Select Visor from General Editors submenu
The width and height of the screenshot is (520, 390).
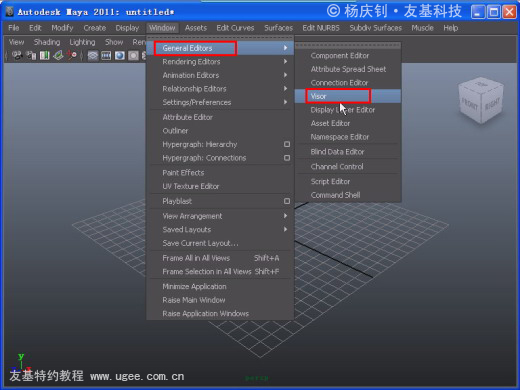[x=348, y=96]
